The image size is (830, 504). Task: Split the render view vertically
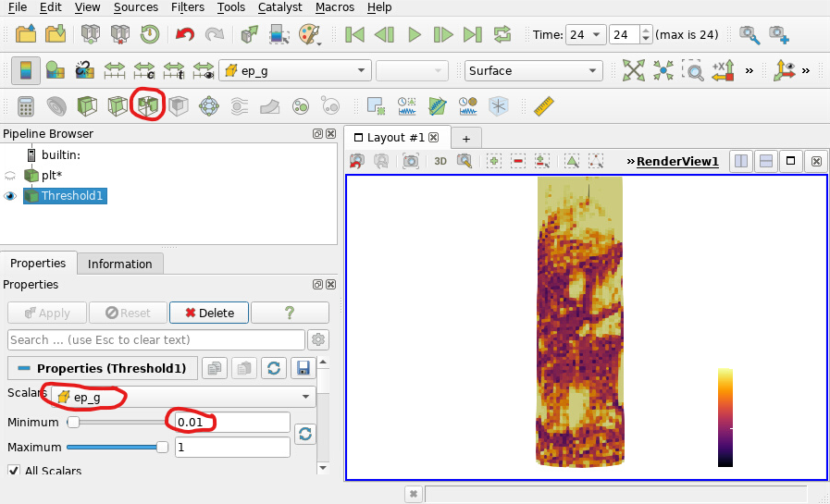tap(766, 161)
